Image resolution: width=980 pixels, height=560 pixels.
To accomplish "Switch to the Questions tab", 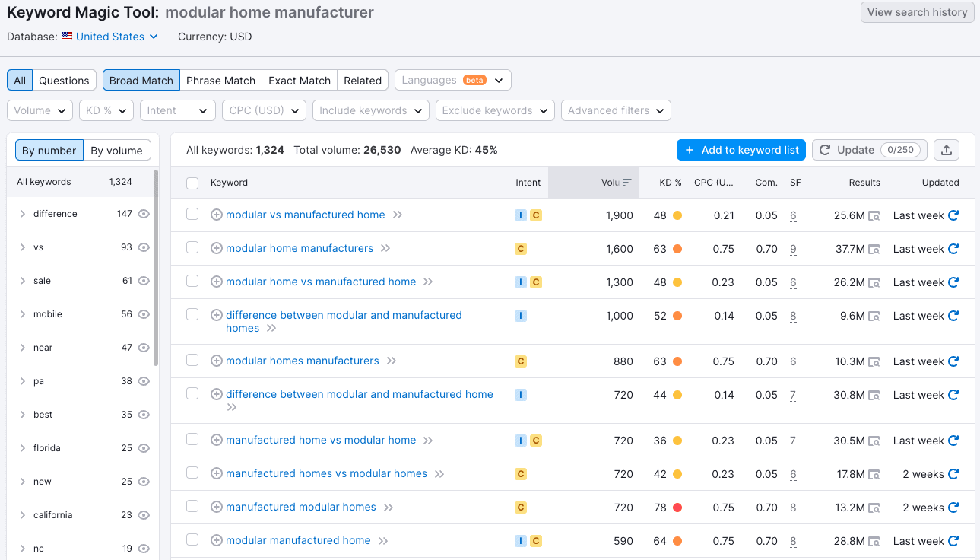I will (x=64, y=80).
